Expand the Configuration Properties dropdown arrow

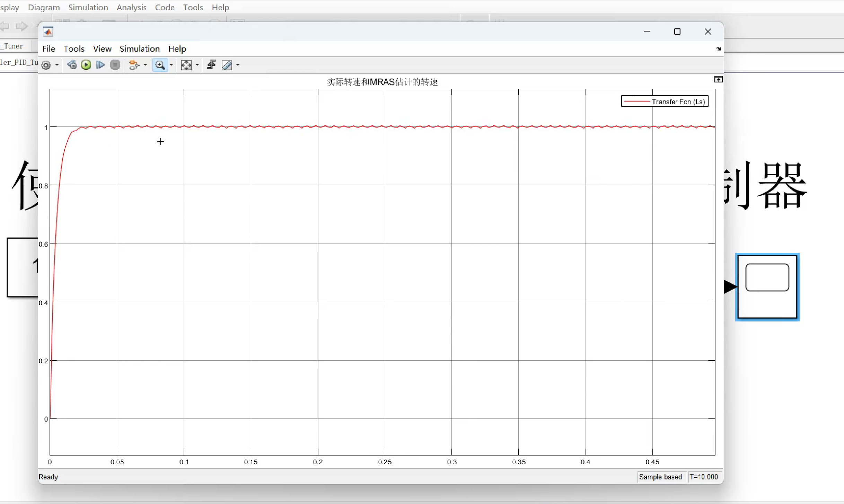pyautogui.click(x=57, y=65)
